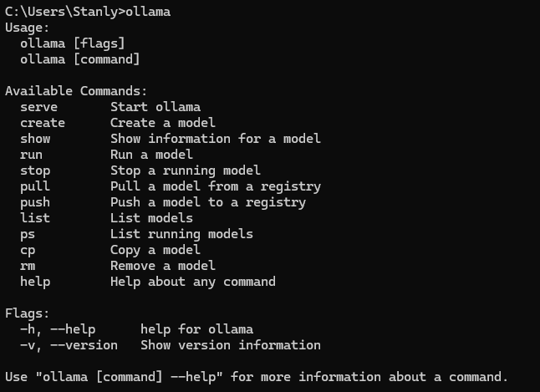Click the 'cp' command name
Image resolution: width=540 pixels, height=392 pixels.
pos(28,250)
